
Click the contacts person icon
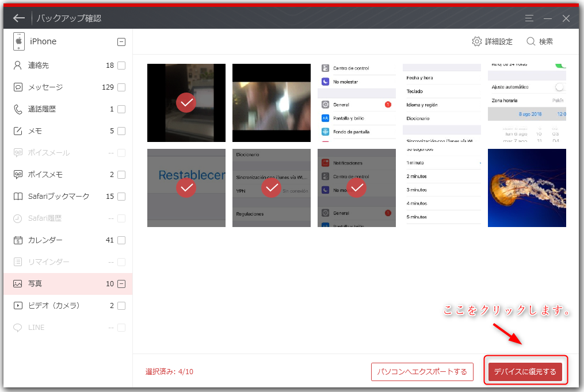17,66
